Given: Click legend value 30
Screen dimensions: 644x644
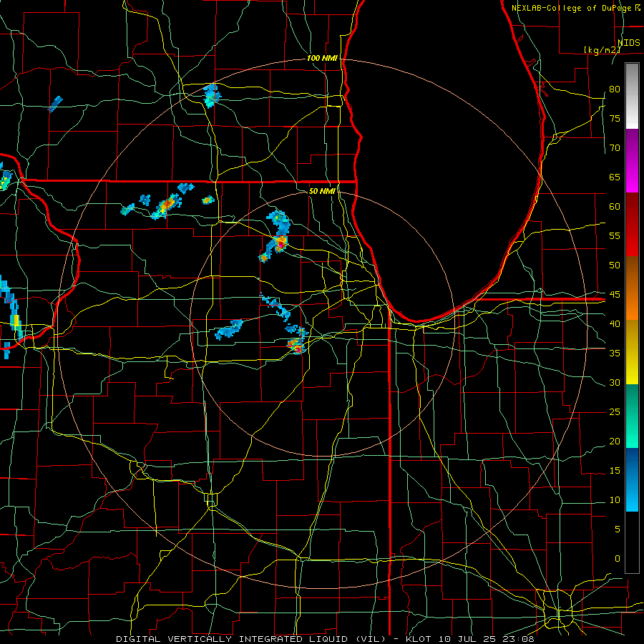Looking at the screenshot, I should (615, 383).
